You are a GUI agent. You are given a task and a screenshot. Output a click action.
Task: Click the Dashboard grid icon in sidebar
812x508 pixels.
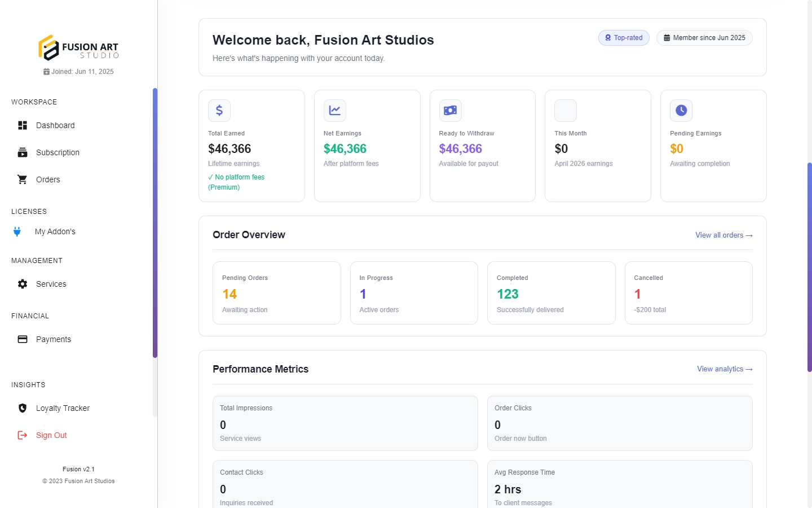tap(23, 125)
